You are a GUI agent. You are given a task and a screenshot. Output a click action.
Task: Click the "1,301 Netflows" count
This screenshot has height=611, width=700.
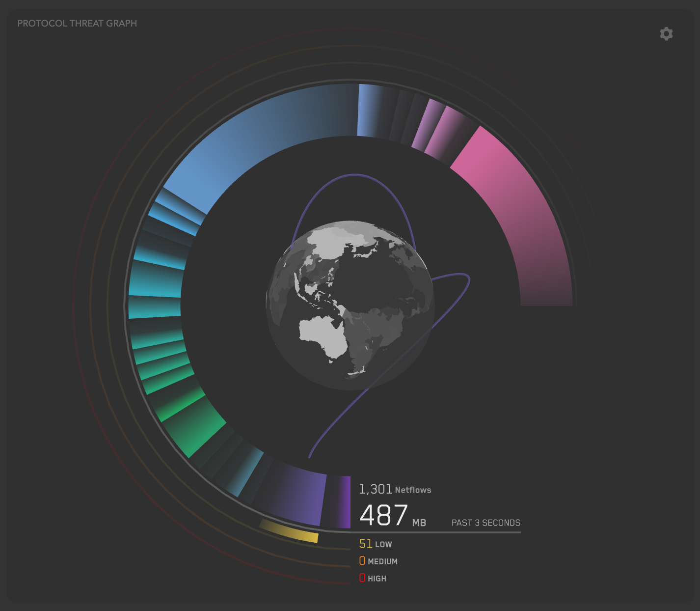(395, 489)
